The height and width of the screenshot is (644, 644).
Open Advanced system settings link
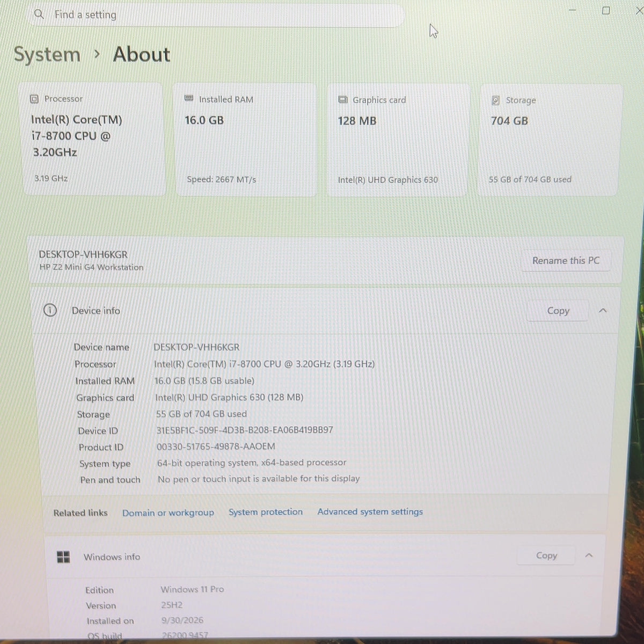(x=370, y=511)
